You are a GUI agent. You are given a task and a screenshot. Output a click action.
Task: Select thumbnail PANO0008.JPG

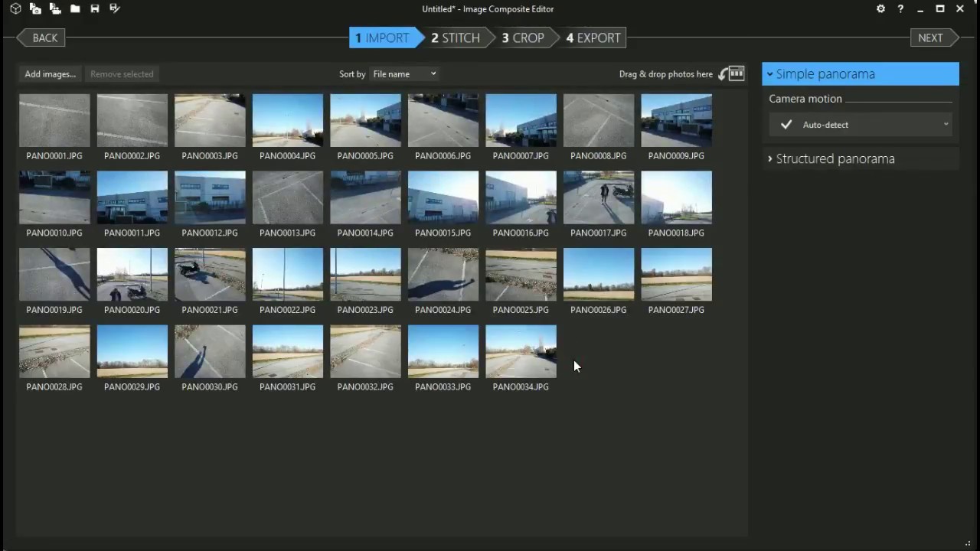coord(599,120)
